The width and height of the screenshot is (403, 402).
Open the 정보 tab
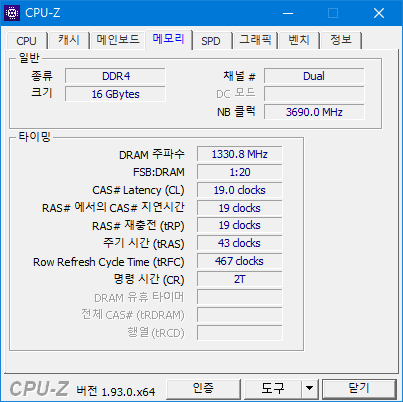(341, 40)
